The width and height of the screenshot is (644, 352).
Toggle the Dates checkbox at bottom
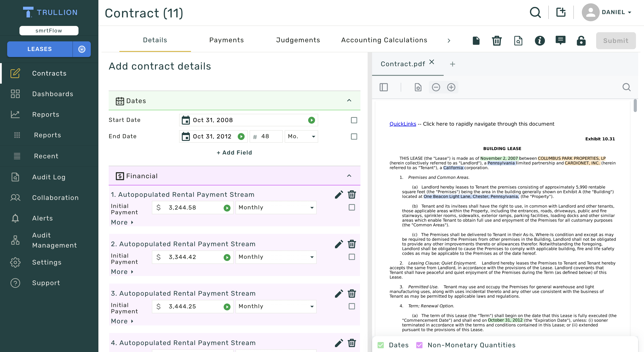click(x=381, y=345)
